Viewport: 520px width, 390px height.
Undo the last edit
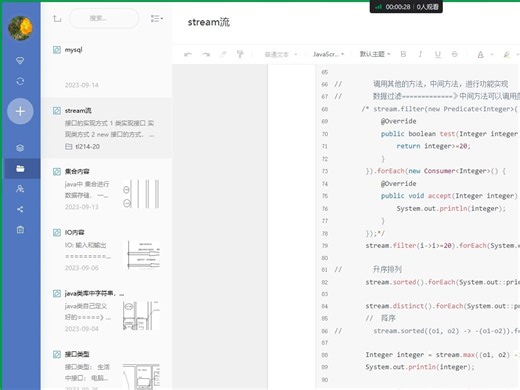pyautogui.click(x=188, y=54)
